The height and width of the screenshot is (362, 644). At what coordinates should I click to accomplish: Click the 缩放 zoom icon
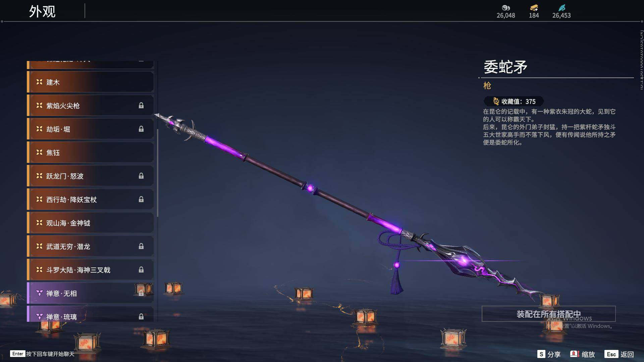[575, 354]
